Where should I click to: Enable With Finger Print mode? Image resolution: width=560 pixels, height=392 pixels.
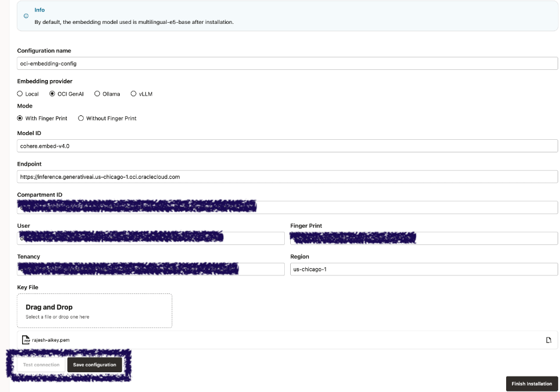pyautogui.click(x=20, y=118)
